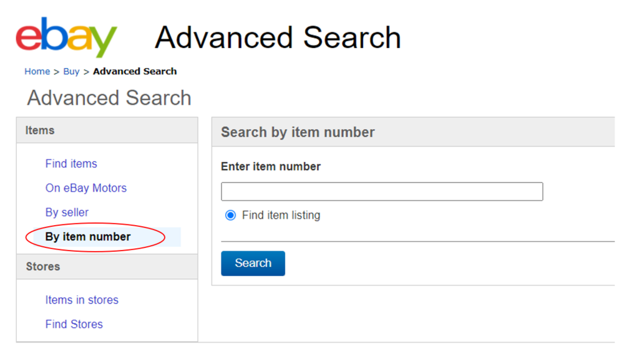Select Advanced Search in the breadcrumb trail
The width and height of the screenshot is (624, 364).
pyautogui.click(x=135, y=71)
